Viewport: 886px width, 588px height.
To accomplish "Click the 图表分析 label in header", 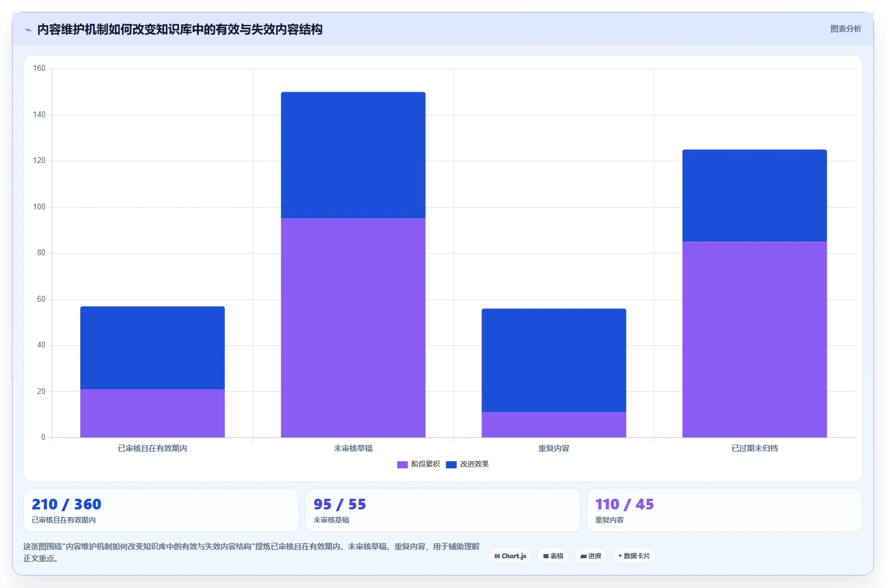I will 846,29.
